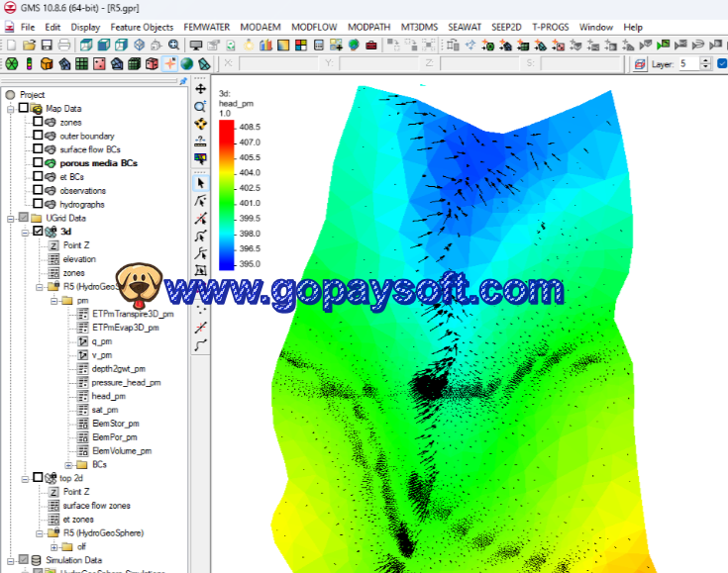Screen dimensions: 728x573
Task: Collapse the pm folder node
Action: (53, 301)
